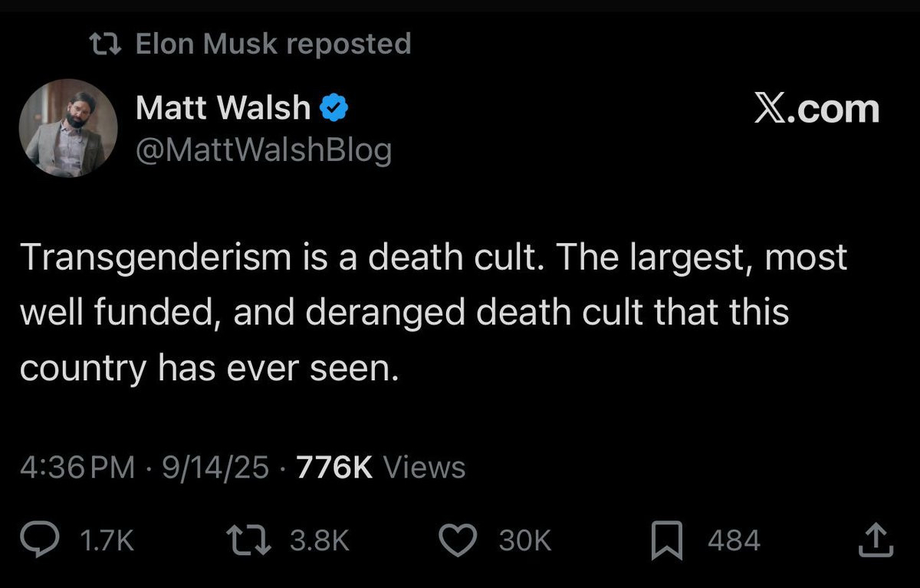Click the blue verified checkmark badge

[332, 109]
